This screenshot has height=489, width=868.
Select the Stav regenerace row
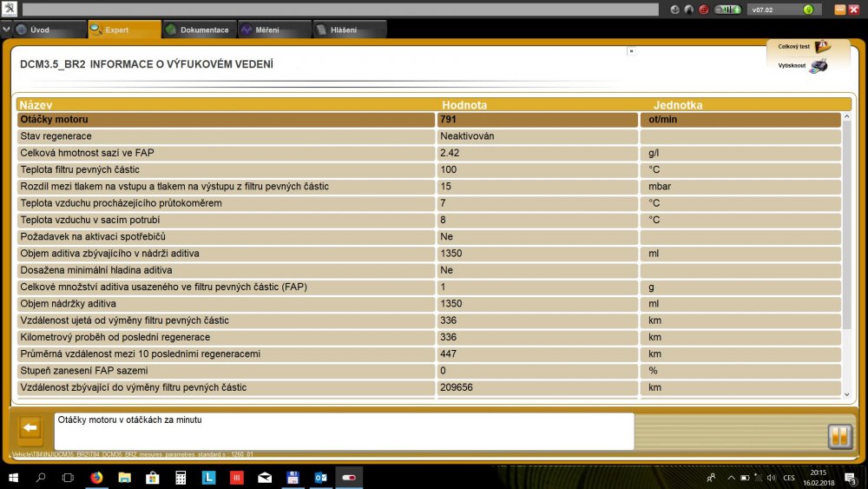429,136
